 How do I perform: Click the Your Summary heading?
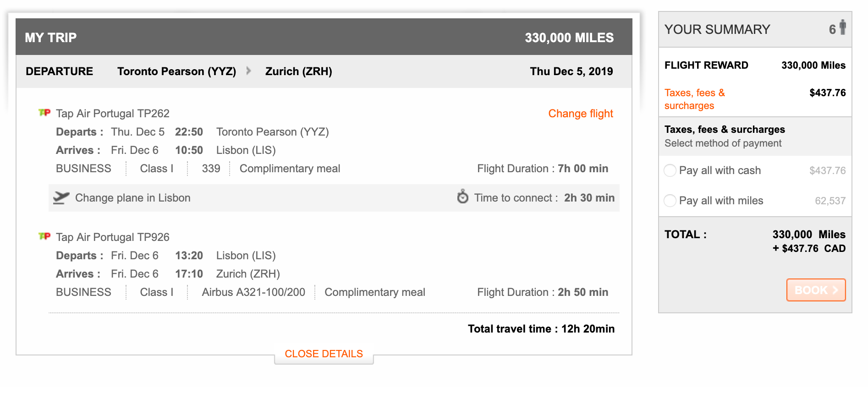(717, 29)
